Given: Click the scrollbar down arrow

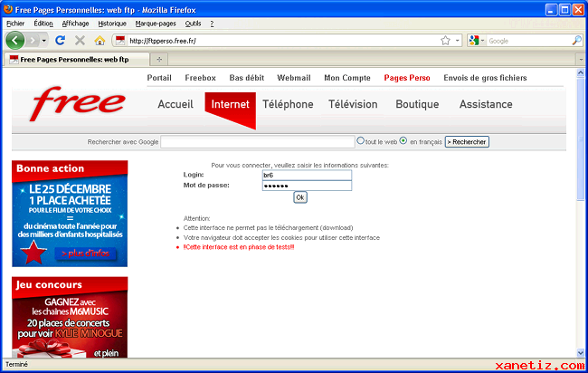Looking at the screenshot, I should 581,353.
